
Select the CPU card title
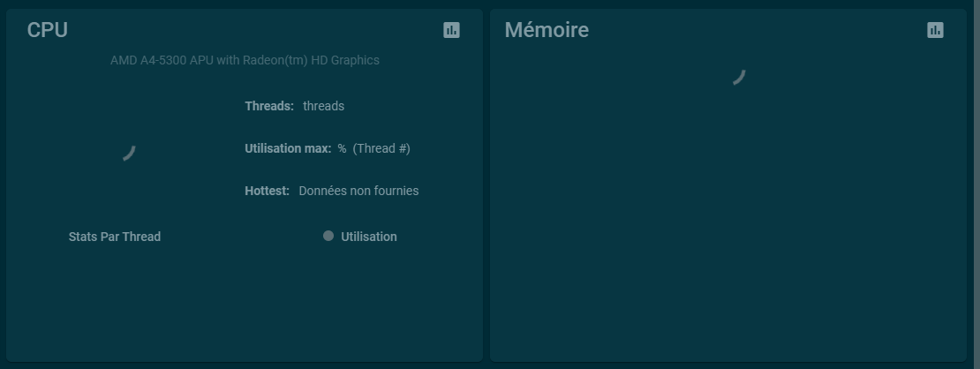click(x=48, y=30)
